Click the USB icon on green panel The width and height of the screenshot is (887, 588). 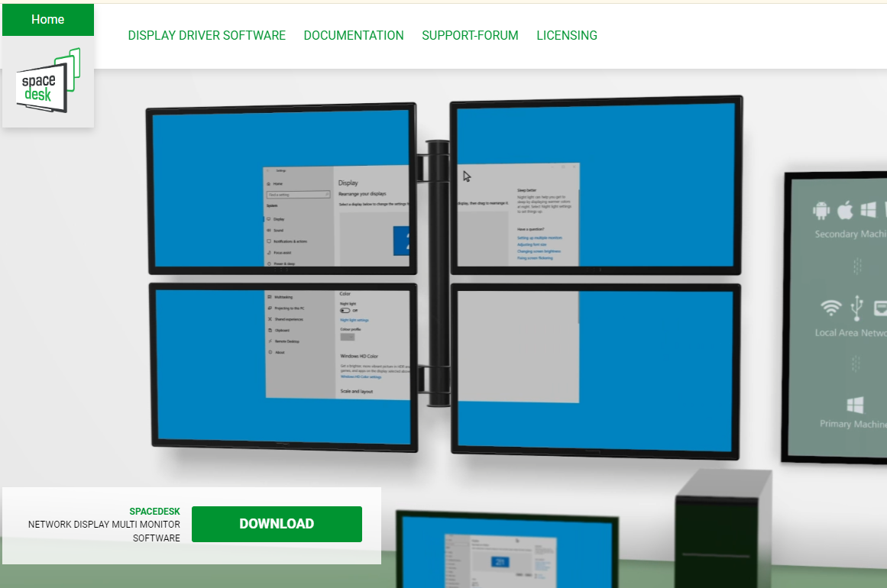pos(857,307)
